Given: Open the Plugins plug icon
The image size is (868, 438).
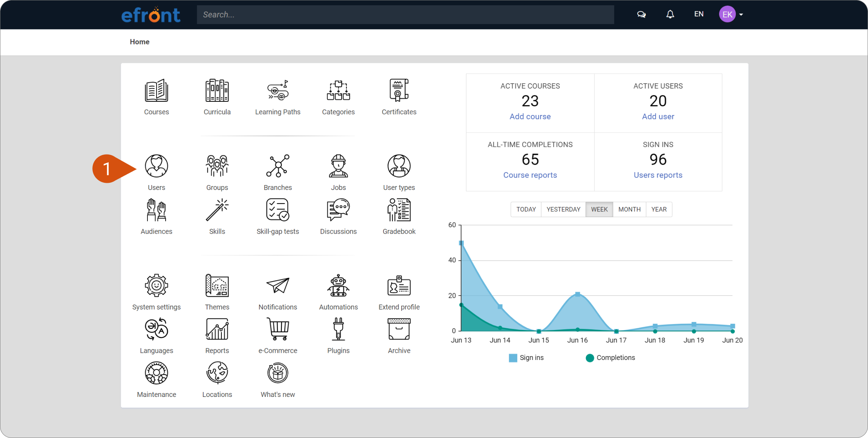Looking at the screenshot, I should pos(338,329).
